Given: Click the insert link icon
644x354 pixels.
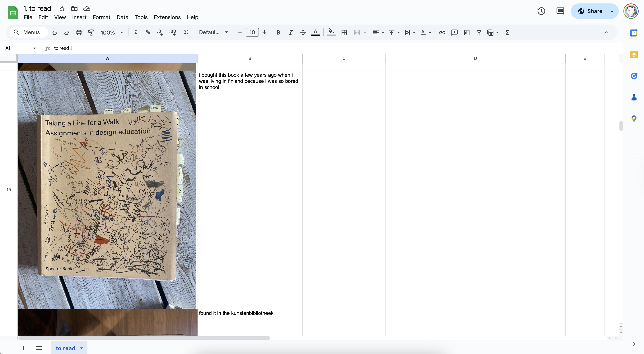Looking at the screenshot, I should pos(442,32).
